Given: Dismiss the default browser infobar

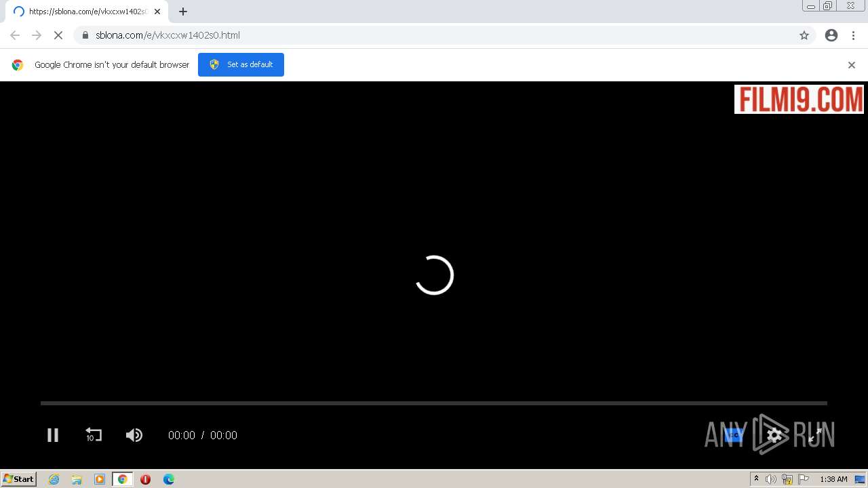Looking at the screenshot, I should click(852, 65).
